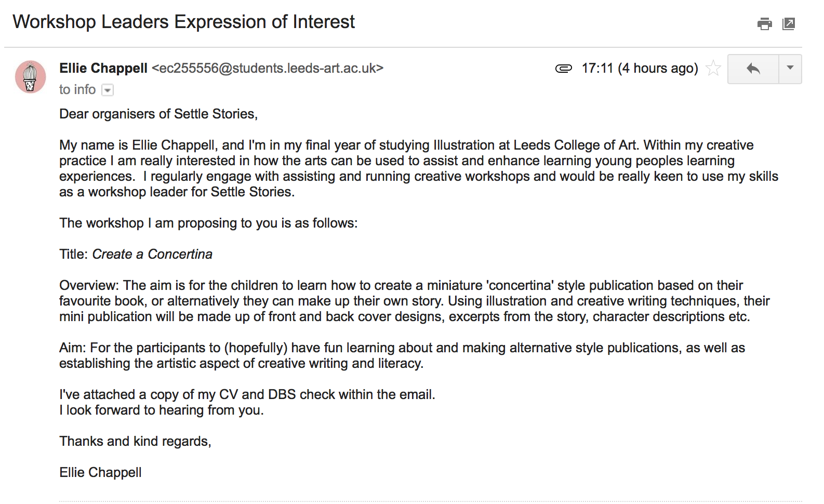Click 'Thanks and kind regards' line
This screenshot has height=504, width=824.
tap(135, 441)
